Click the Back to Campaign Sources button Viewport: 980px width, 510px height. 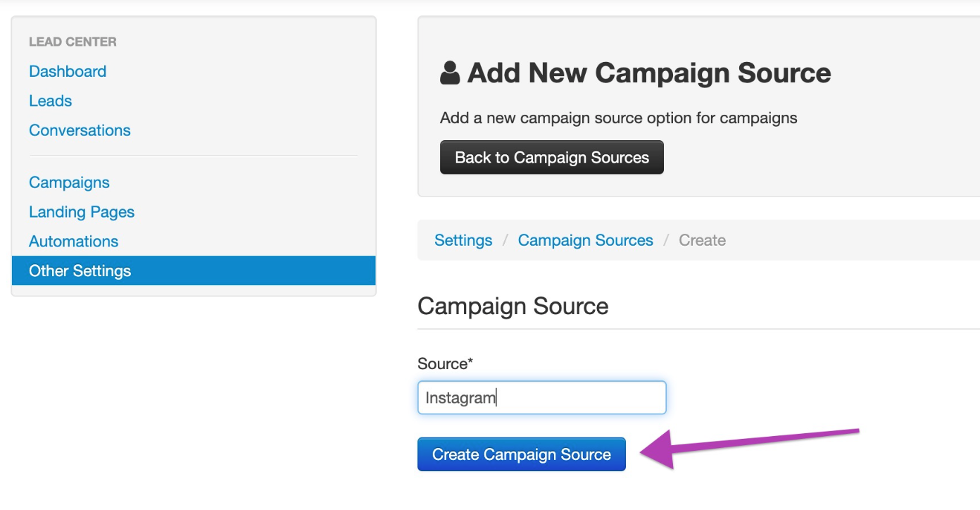tap(552, 157)
